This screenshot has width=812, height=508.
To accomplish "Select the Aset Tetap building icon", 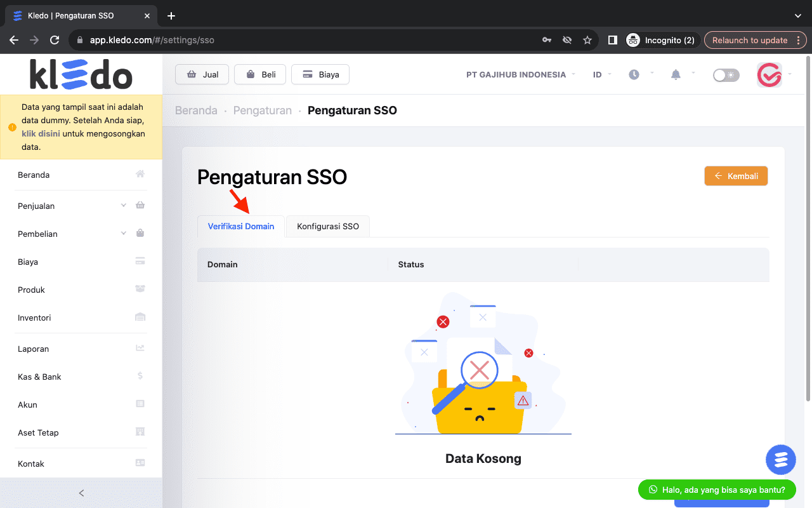I will tap(140, 431).
